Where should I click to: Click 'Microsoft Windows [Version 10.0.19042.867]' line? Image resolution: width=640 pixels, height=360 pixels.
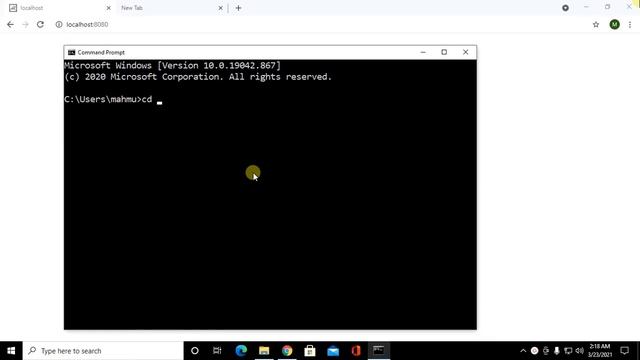[172, 65]
